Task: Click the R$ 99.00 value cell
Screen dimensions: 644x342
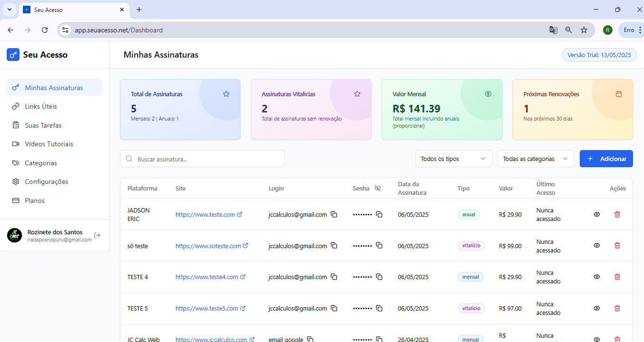Action: coord(510,246)
